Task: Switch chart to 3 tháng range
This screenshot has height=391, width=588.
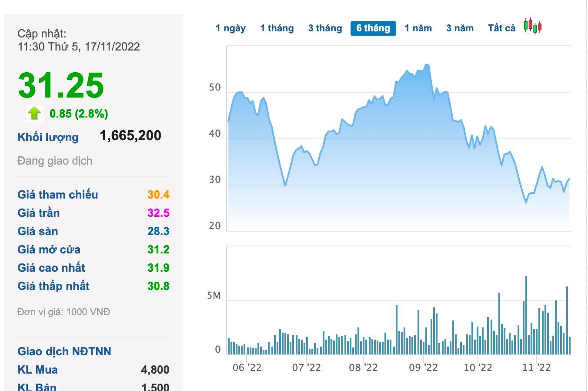Action: coord(325,28)
